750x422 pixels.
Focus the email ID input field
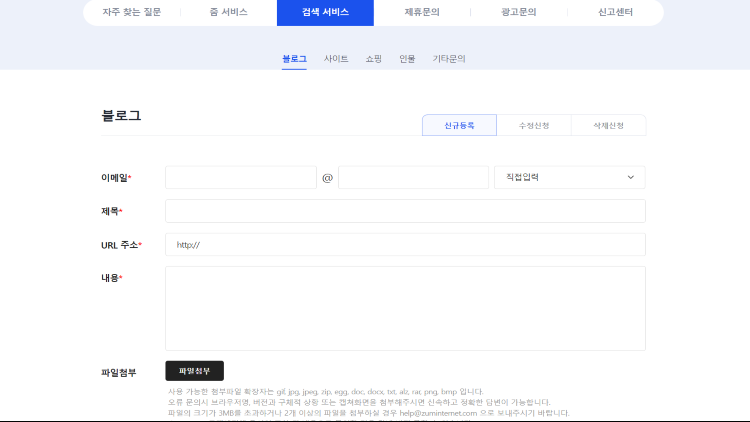point(241,178)
